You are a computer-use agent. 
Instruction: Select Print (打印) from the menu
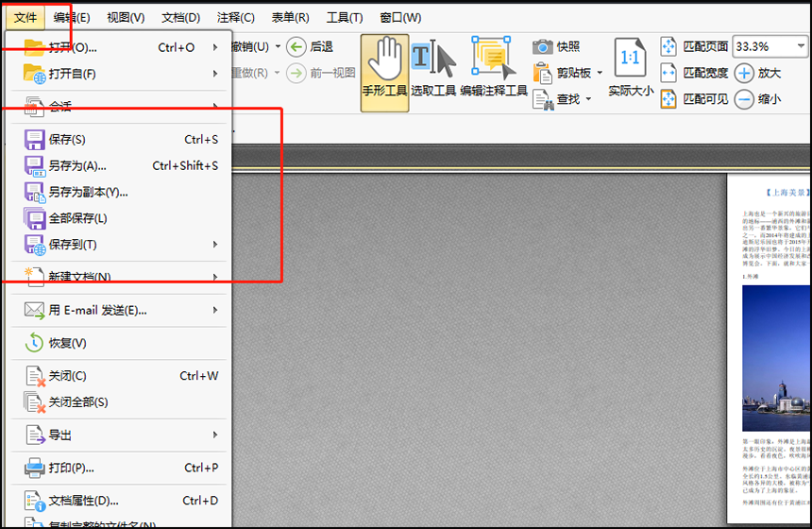[x=71, y=468]
